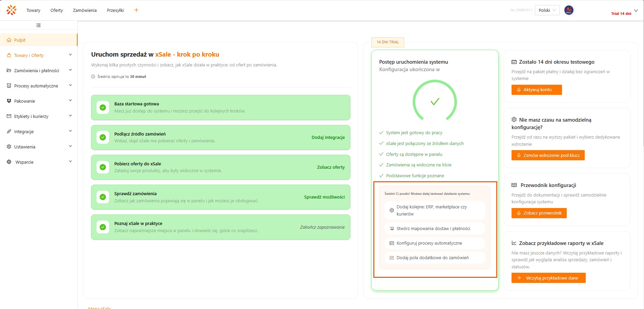Select Konfiguruj procesy automatyczne suggestion

(429, 243)
